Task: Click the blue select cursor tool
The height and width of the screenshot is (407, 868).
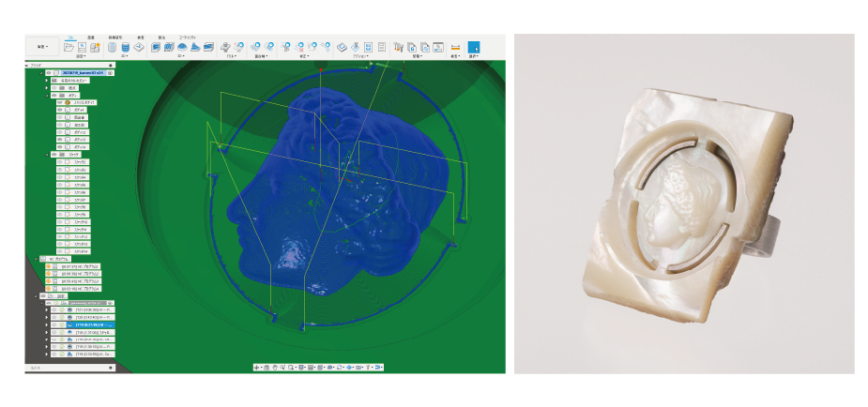Action: coord(474,47)
